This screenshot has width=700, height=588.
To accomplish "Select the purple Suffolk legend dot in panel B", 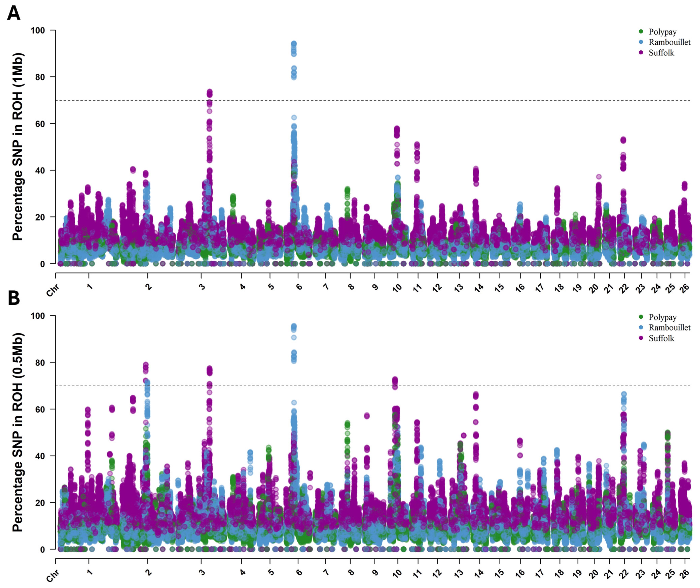I will tap(641, 338).
